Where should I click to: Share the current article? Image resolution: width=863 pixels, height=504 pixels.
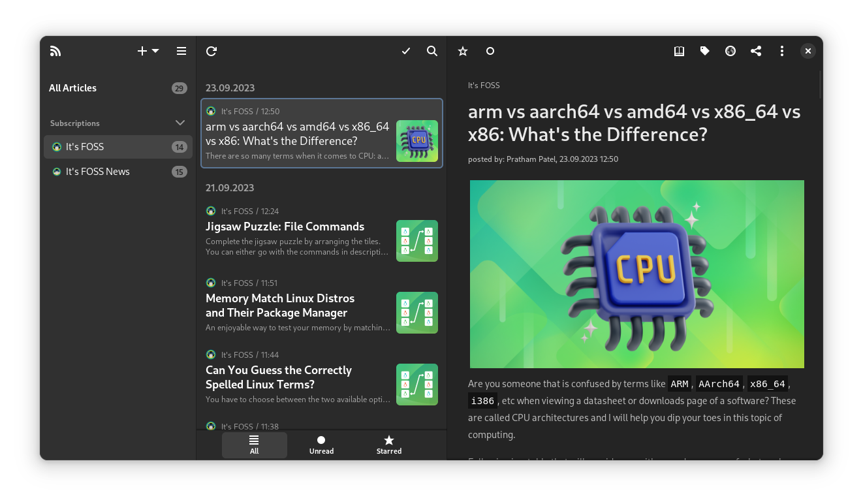click(x=756, y=51)
